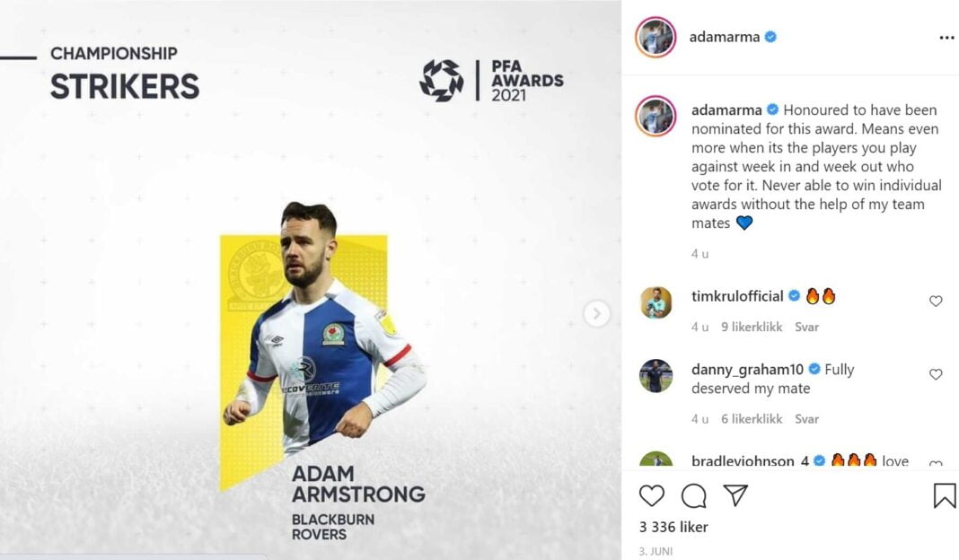Click the PFA Awards 2021 logo

[491, 80]
